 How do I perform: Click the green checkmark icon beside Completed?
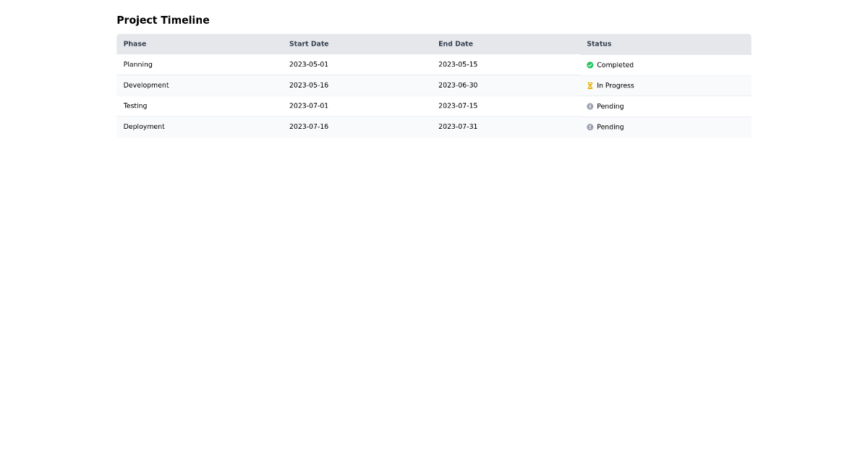(590, 65)
